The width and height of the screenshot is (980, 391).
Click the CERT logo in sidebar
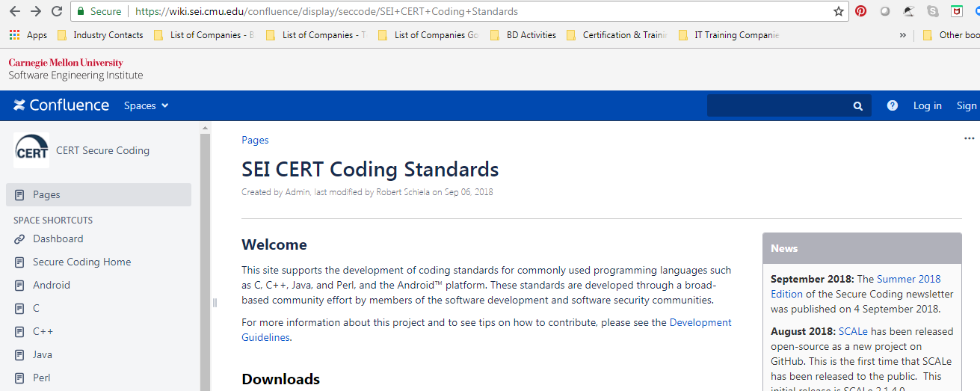pyautogui.click(x=31, y=150)
